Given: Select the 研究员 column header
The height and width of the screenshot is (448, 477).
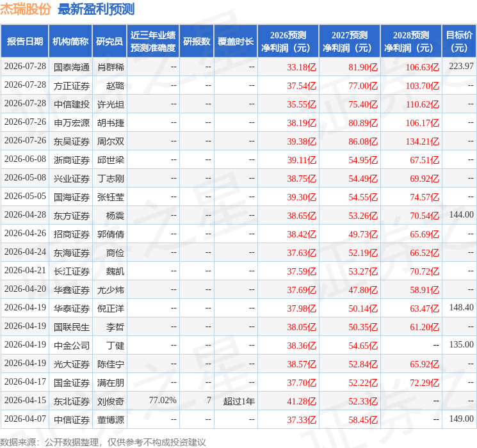Looking at the screenshot, I should point(109,42).
